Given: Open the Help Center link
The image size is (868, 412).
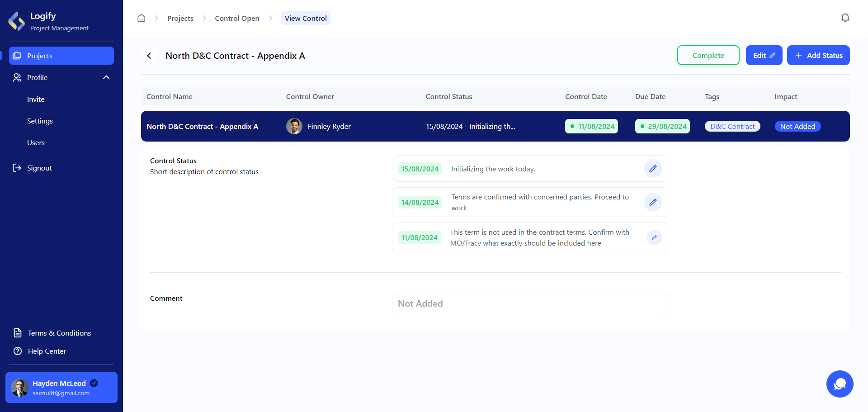Looking at the screenshot, I should (x=47, y=351).
